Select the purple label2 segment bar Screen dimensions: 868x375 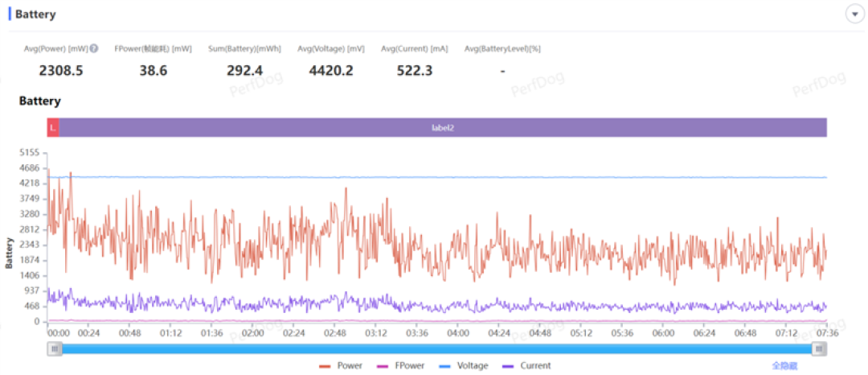coord(443,127)
